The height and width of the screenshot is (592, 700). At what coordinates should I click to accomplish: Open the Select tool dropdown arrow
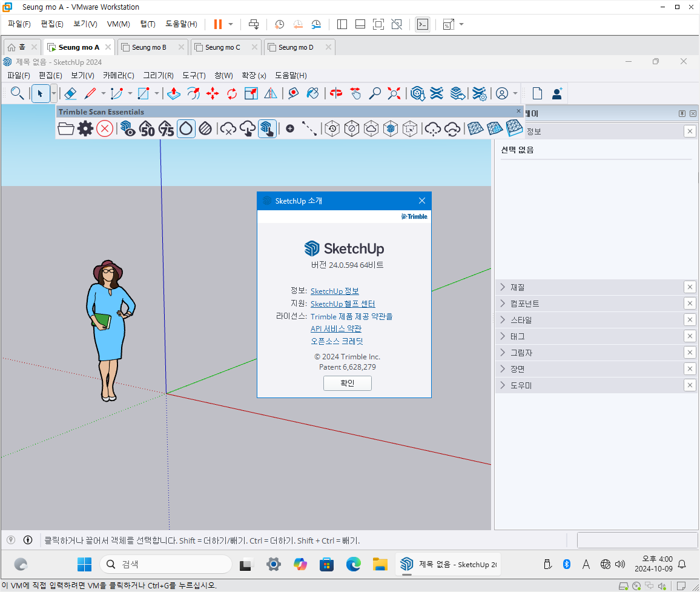pyautogui.click(x=53, y=93)
